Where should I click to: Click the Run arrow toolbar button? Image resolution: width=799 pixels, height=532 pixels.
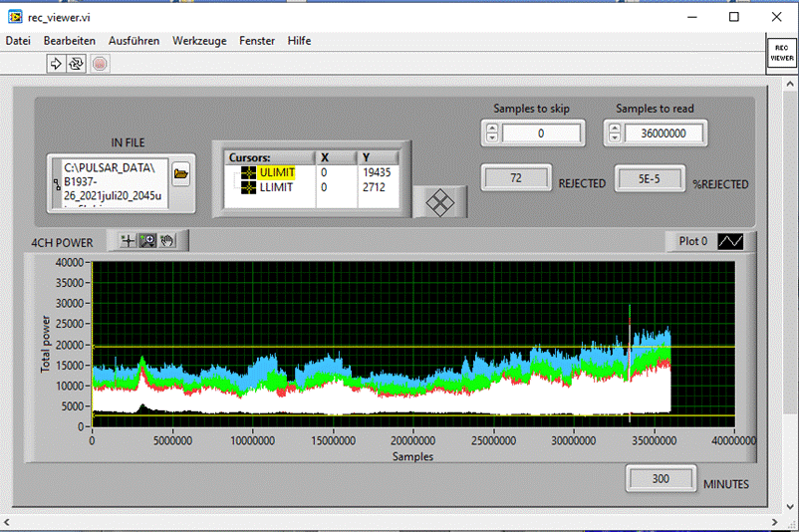click(x=56, y=64)
